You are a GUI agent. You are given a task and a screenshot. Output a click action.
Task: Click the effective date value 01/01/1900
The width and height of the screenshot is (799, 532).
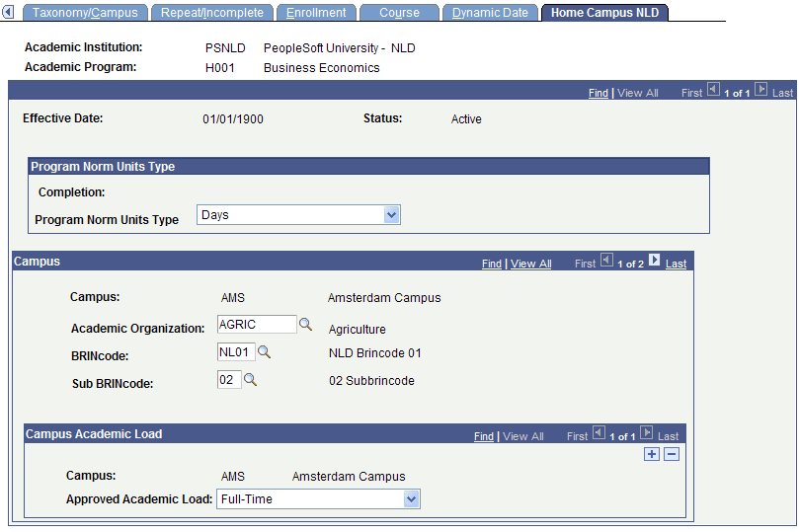233,119
